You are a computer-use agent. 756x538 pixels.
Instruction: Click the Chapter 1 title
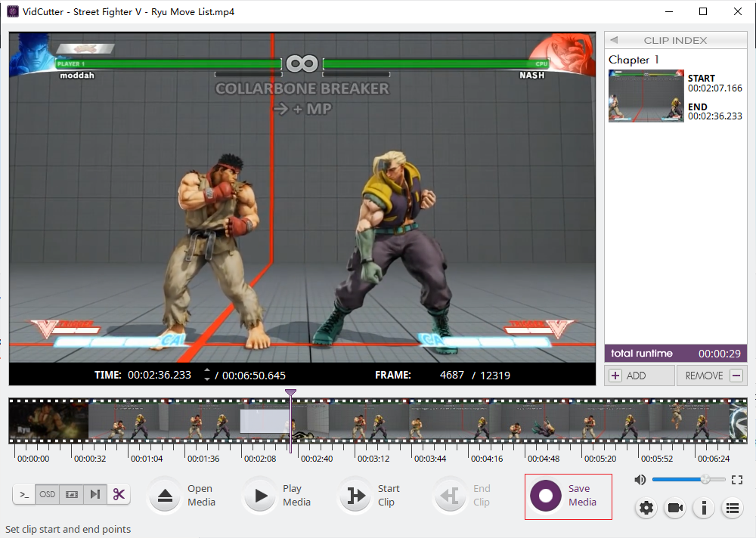pyautogui.click(x=634, y=60)
